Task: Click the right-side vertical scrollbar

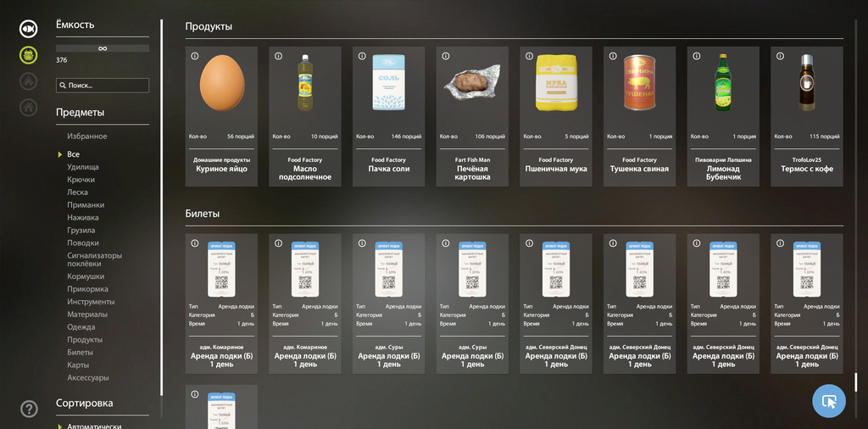Action: click(855, 382)
